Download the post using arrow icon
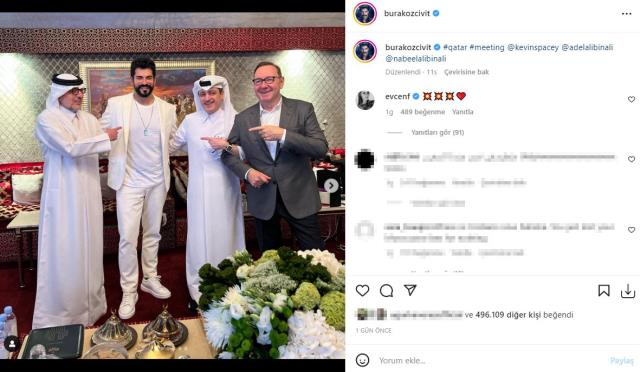 coord(628,291)
